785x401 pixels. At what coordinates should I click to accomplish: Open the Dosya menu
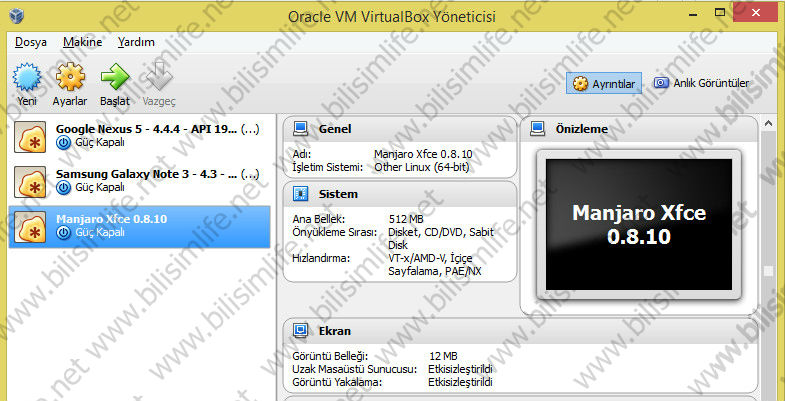click(x=31, y=42)
